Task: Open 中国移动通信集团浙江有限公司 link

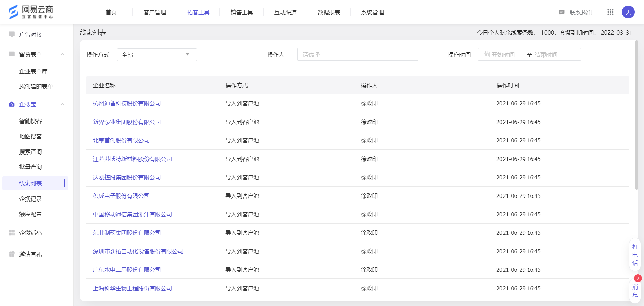Action: pyautogui.click(x=132, y=214)
